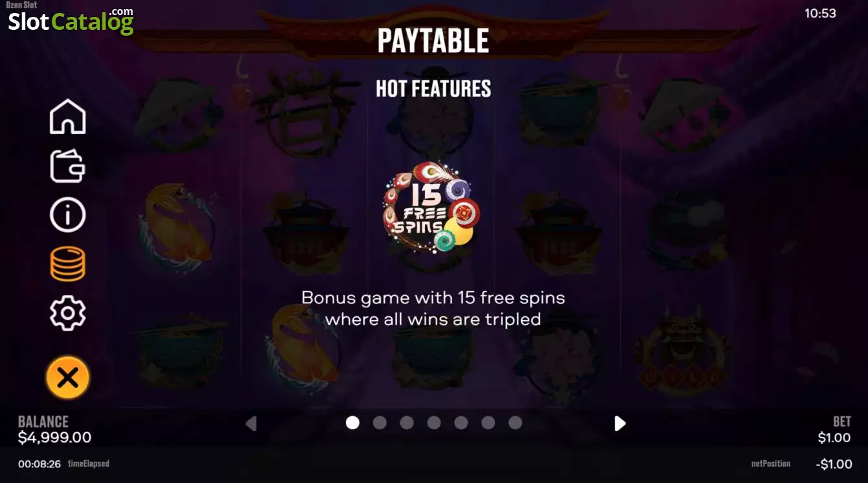The image size is (868, 483).
Task: Select the orange coin stack paytable icon
Action: [x=68, y=264]
